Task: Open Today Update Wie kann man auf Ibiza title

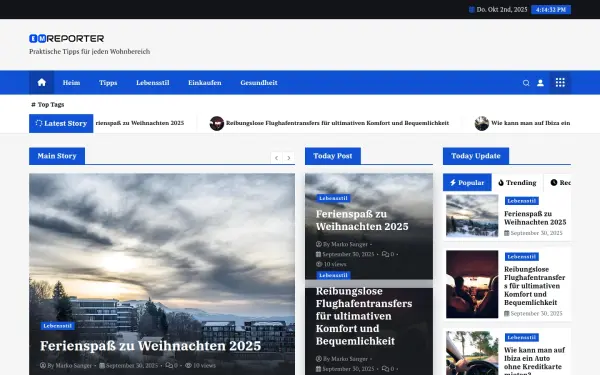Action: [x=535, y=360]
